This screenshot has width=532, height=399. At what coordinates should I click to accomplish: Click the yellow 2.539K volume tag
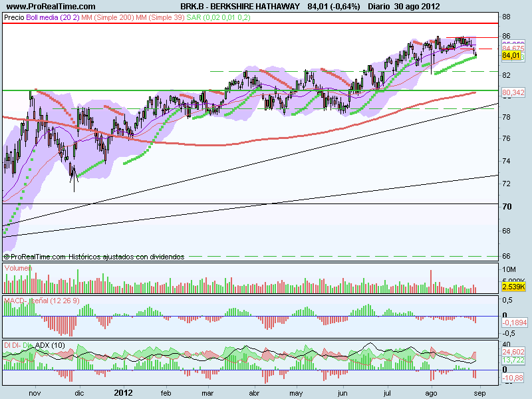513,287
